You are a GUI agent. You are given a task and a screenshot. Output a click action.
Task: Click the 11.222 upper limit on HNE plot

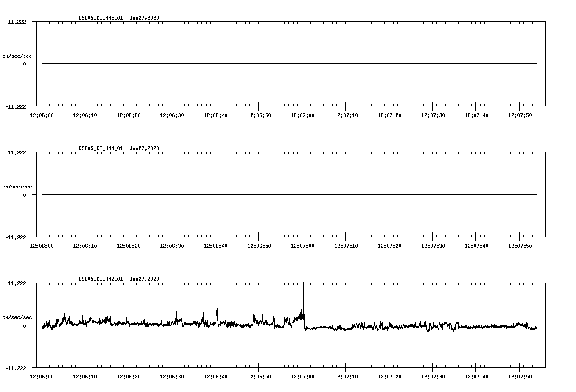click(x=17, y=22)
